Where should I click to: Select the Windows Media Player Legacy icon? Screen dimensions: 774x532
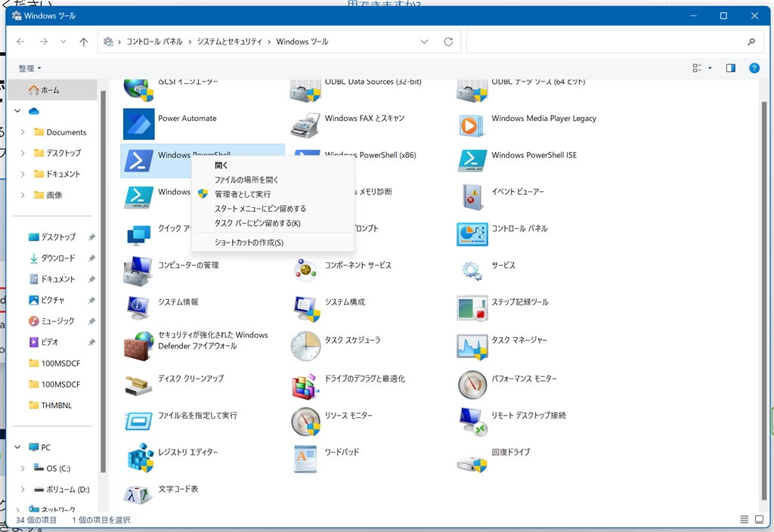point(472,125)
